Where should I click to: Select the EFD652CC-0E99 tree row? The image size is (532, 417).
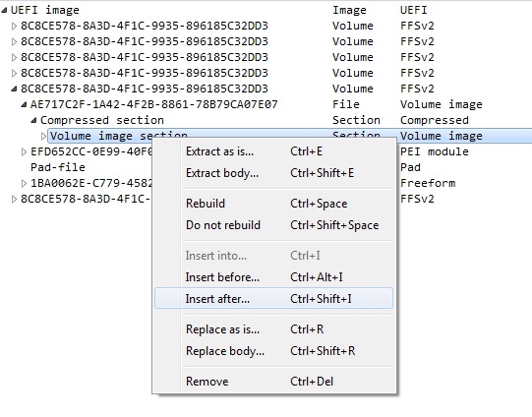point(91,151)
